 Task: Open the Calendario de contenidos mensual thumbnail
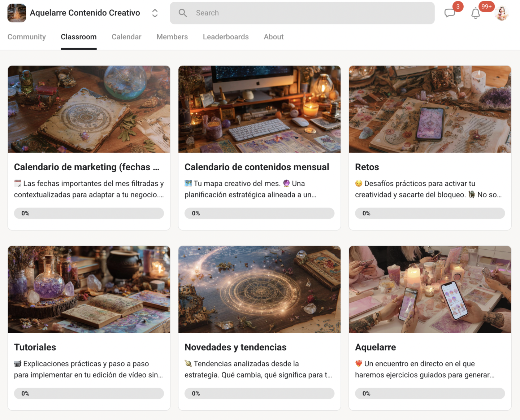[260, 109]
